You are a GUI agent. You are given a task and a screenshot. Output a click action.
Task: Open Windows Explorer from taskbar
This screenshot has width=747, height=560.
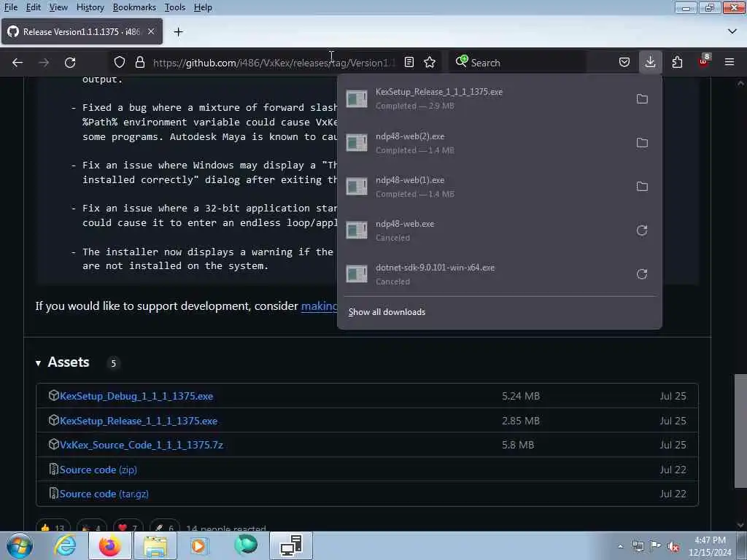155,545
